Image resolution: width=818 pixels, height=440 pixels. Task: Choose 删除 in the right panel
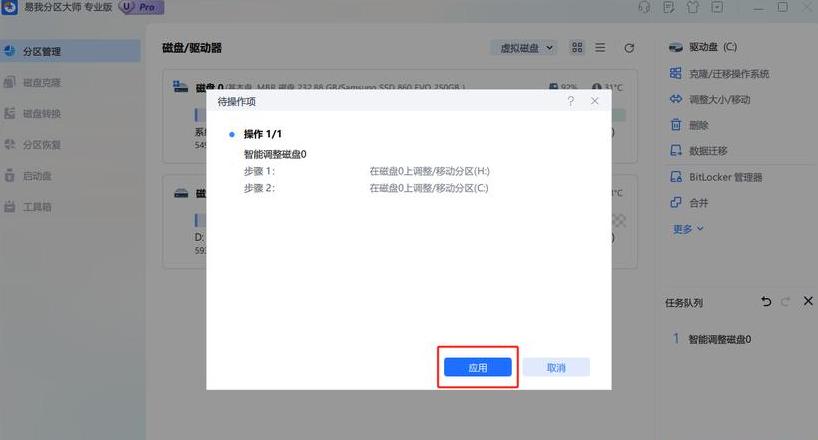[x=699, y=125]
